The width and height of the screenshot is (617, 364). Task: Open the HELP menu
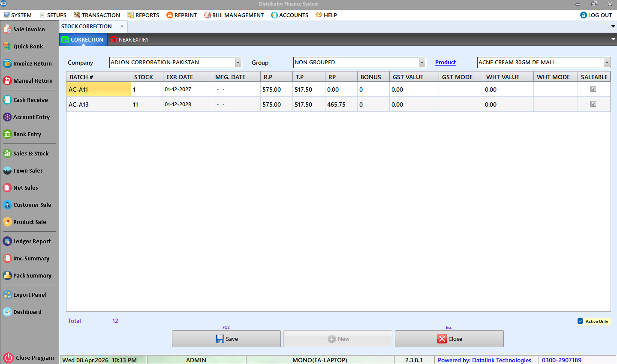[326, 15]
